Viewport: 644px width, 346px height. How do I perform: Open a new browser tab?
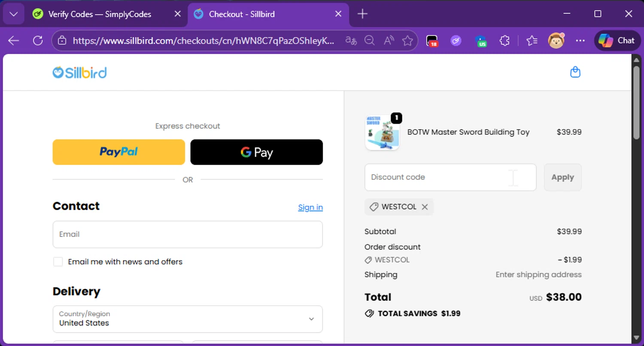pyautogui.click(x=362, y=14)
